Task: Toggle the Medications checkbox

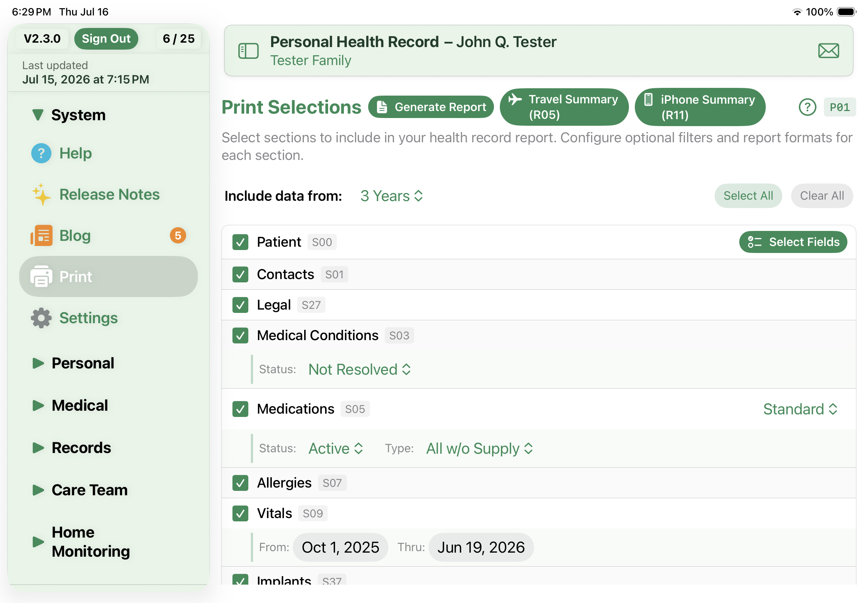Action: click(x=240, y=409)
